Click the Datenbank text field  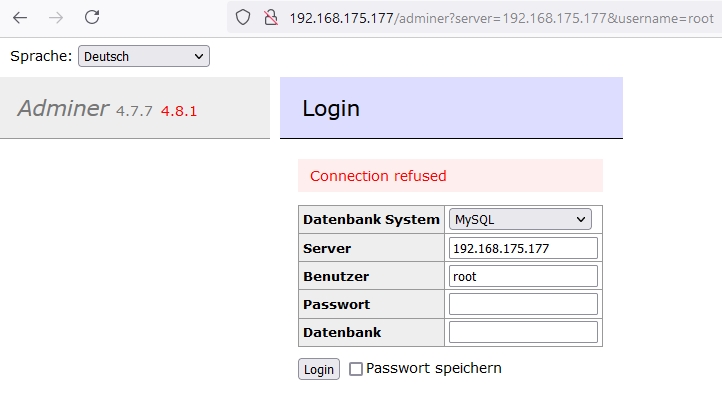(x=523, y=332)
